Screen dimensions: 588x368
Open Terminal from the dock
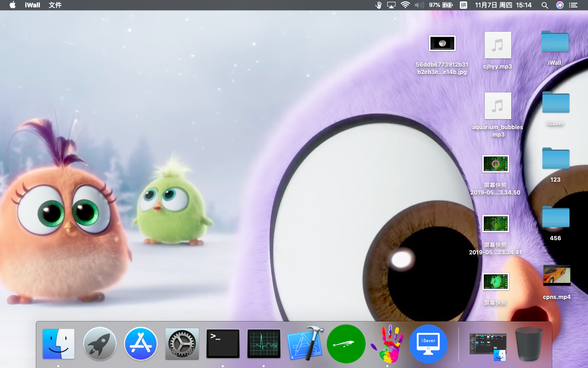click(223, 344)
